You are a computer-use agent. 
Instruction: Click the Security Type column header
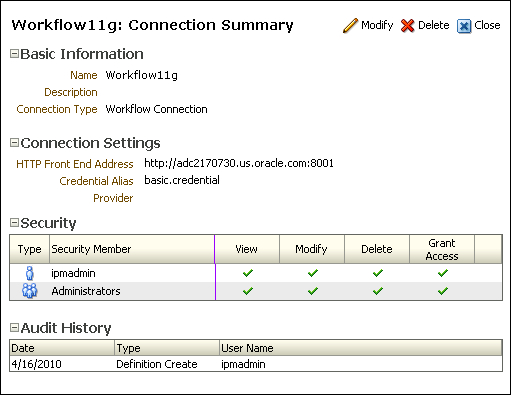(x=30, y=249)
